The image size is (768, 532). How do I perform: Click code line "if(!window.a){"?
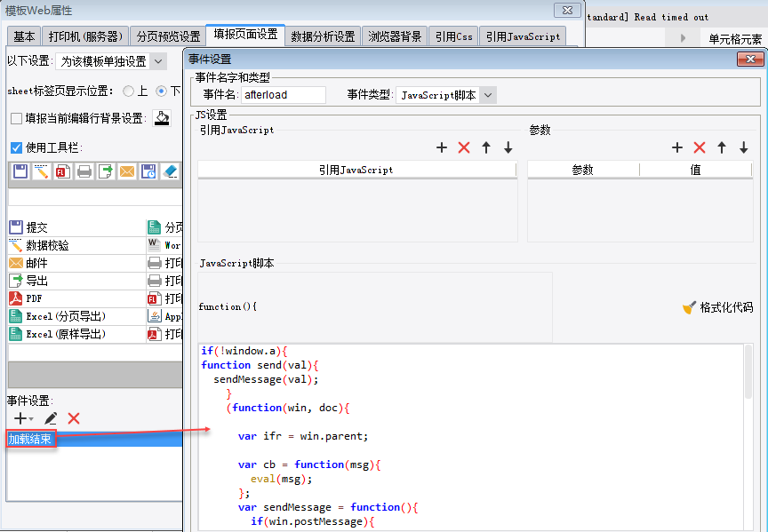point(244,351)
